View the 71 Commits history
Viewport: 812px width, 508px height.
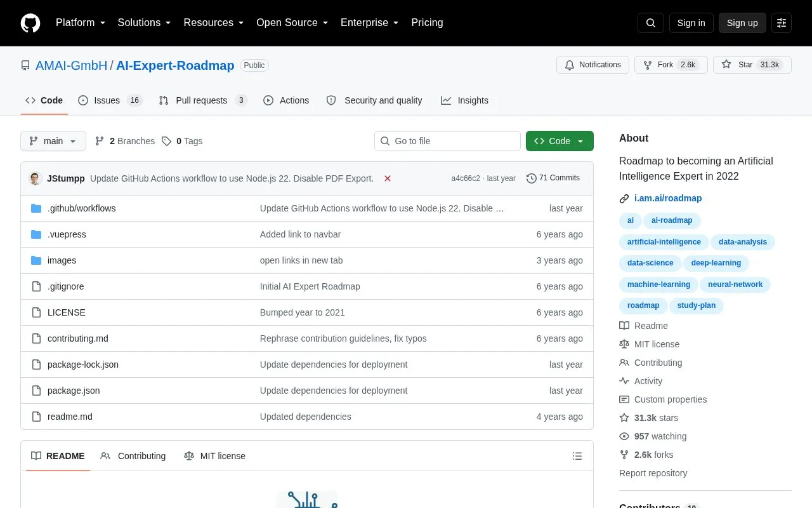pyautogui.click(x=553, y=178)
